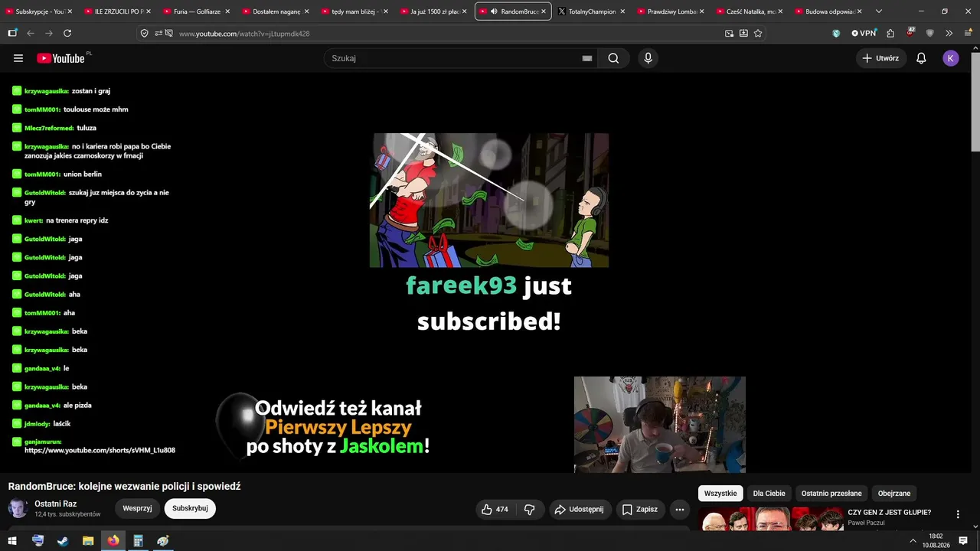Open options for CZY GEN Z video
Image resolution: width=980 pixels, height=551 pixels.
[958, 515]
